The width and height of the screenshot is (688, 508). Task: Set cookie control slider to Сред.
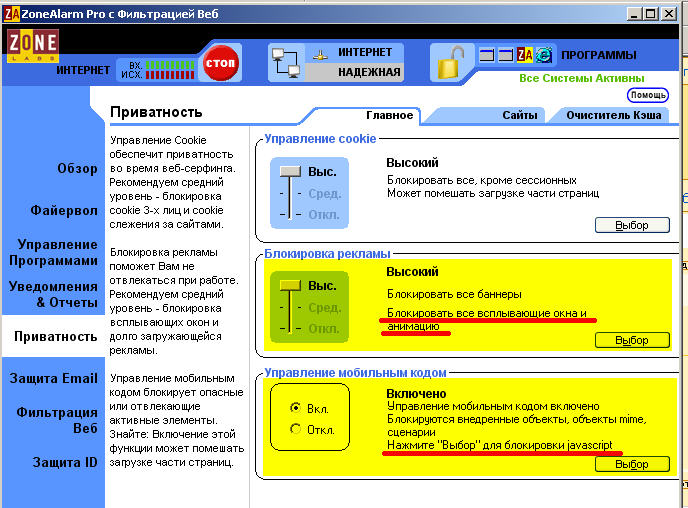[324, 193]
